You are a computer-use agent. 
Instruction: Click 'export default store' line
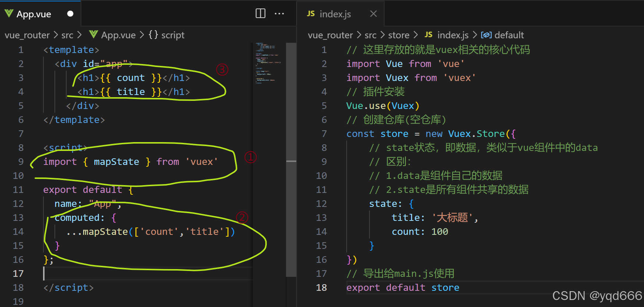point(403,287)
